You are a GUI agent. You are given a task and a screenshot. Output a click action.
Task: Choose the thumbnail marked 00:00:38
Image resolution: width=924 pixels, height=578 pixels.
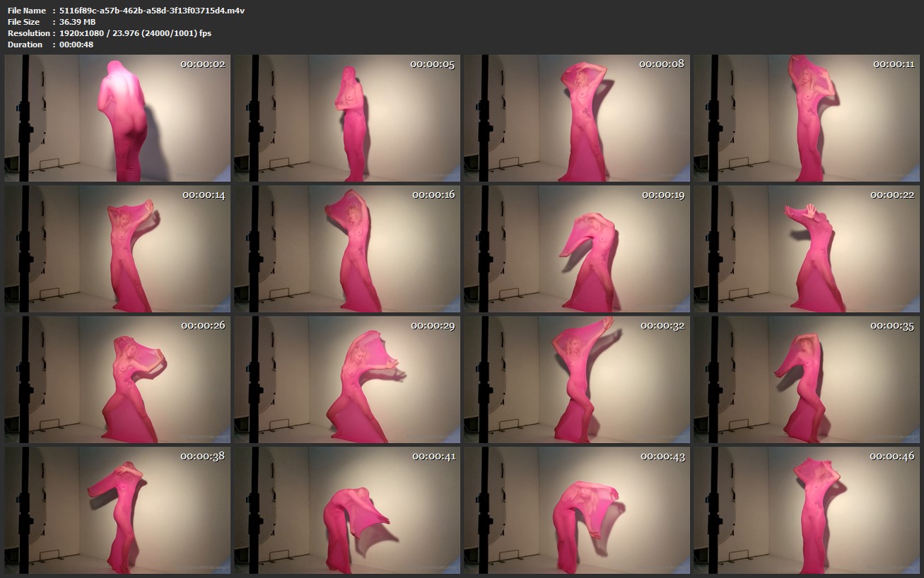117,510
